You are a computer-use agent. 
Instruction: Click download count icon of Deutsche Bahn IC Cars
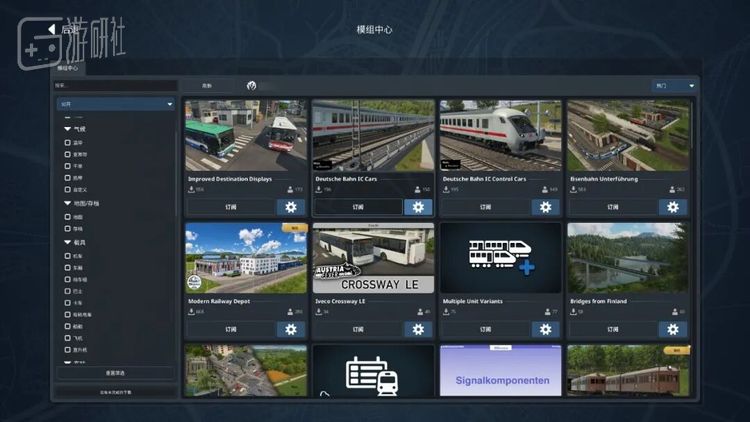coord(319,189)
